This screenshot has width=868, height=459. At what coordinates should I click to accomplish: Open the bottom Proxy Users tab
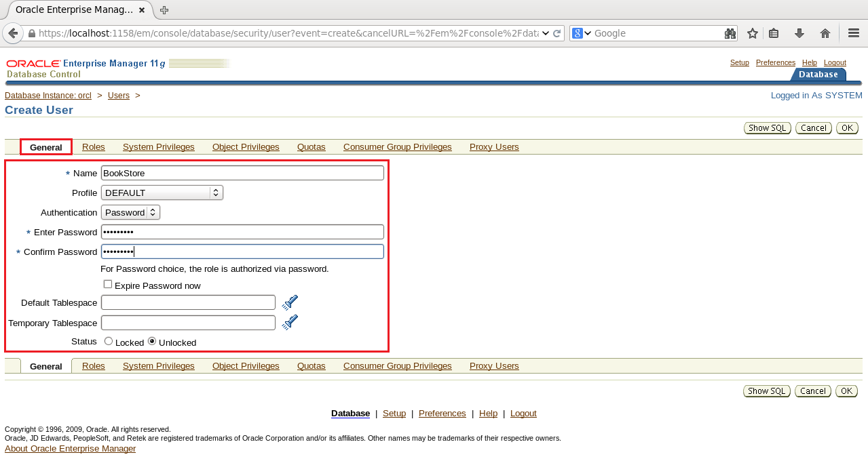[x=494, y=366]
